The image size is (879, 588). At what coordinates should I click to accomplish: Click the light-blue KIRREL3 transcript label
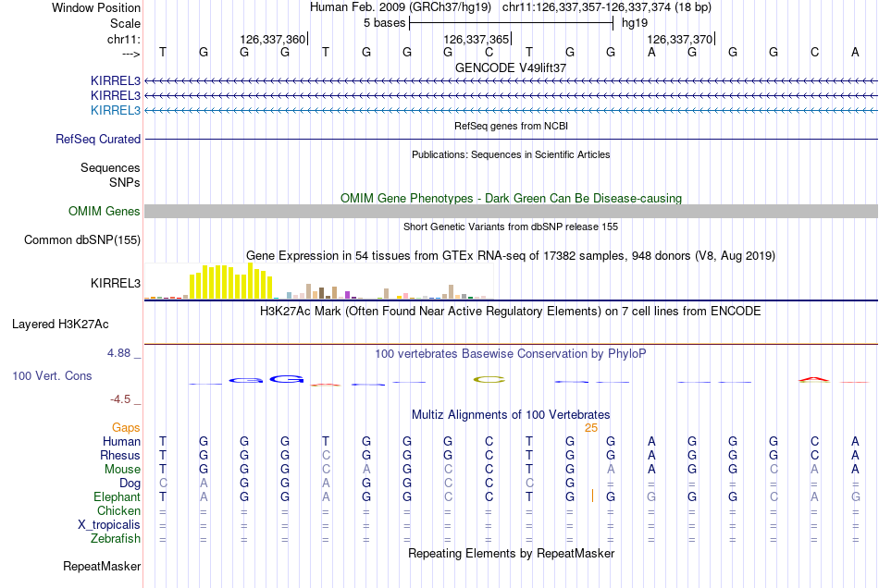tap(116, 110)
